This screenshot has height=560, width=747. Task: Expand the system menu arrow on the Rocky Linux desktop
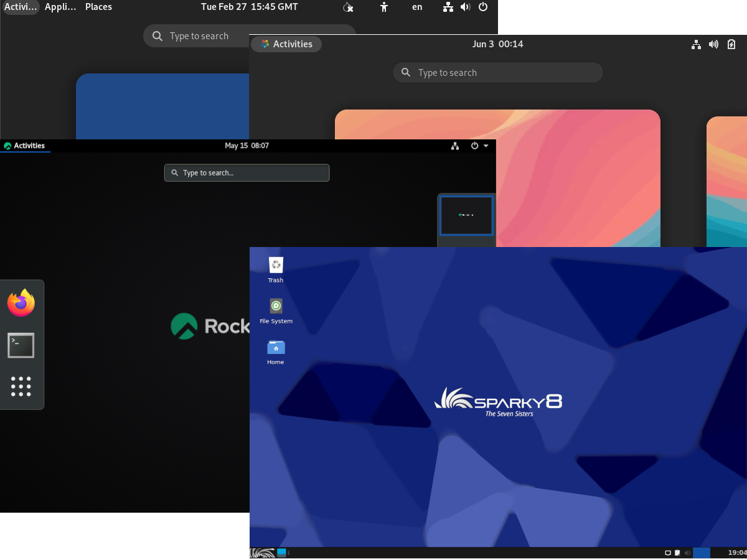tap(486, 146)
